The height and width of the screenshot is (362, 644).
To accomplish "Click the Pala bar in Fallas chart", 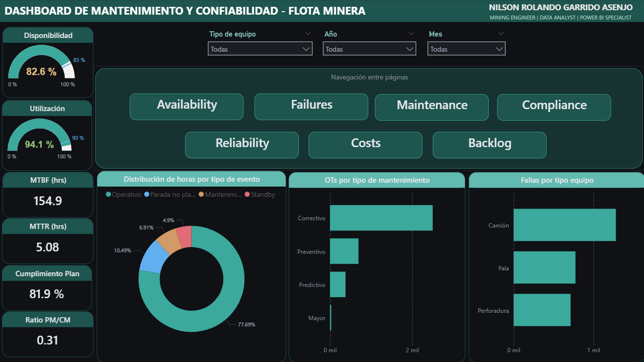I will point(544,267).
